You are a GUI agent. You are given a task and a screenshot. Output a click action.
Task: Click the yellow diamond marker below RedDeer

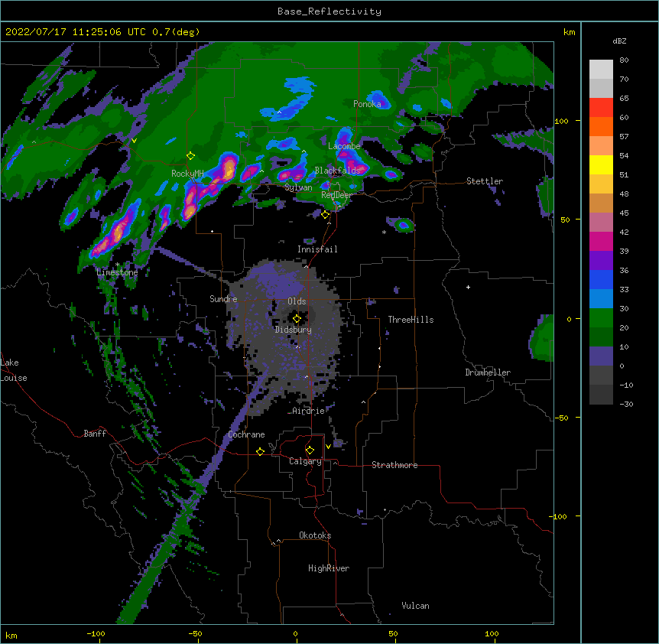325,215
